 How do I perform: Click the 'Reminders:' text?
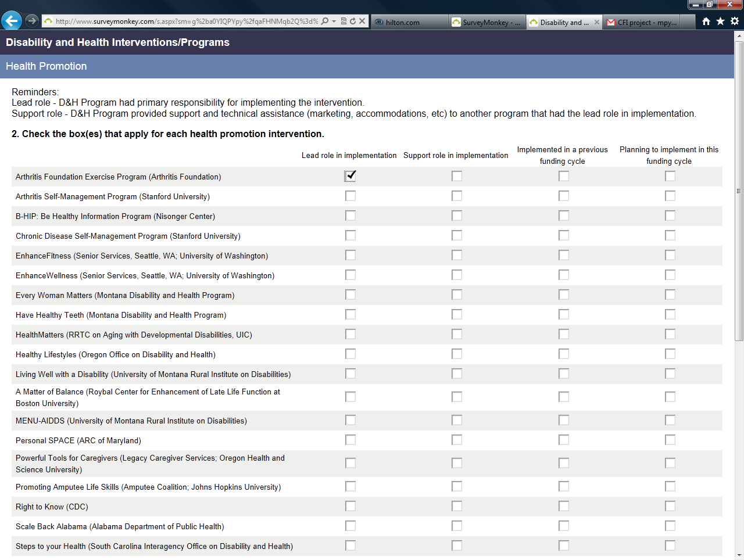35,92
